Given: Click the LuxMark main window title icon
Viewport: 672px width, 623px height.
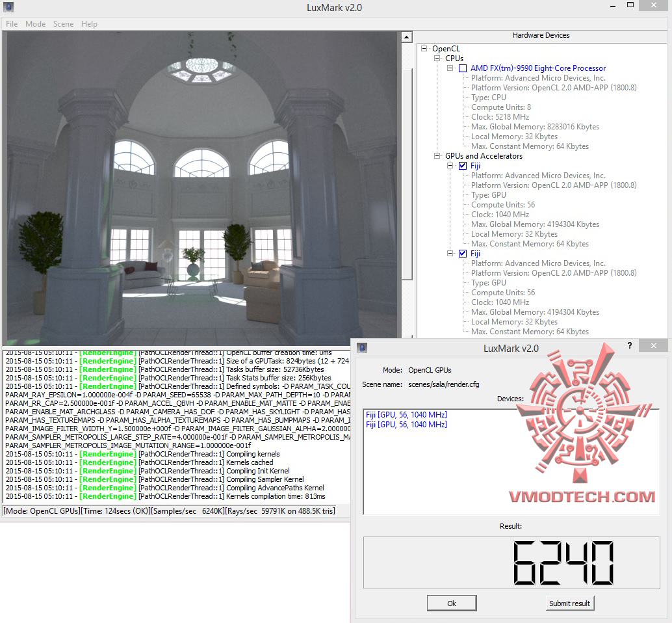Looking at the screenshot, I should point(8,7).
